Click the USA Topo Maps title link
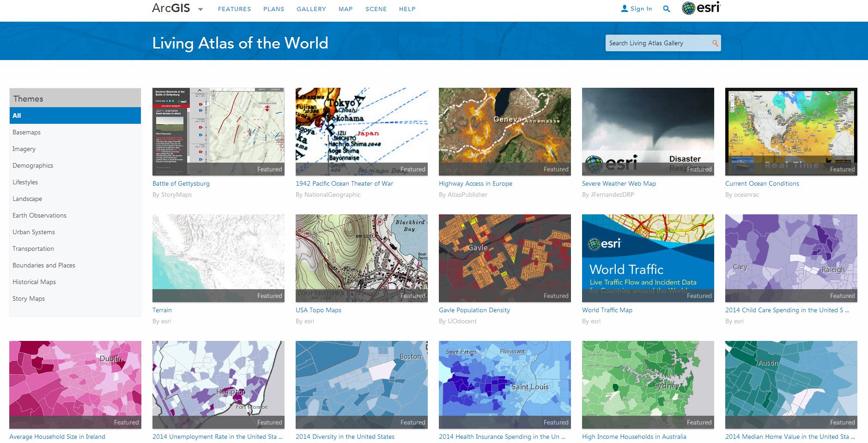Viewport: 868px width, 443px height. tap(318, 310)
